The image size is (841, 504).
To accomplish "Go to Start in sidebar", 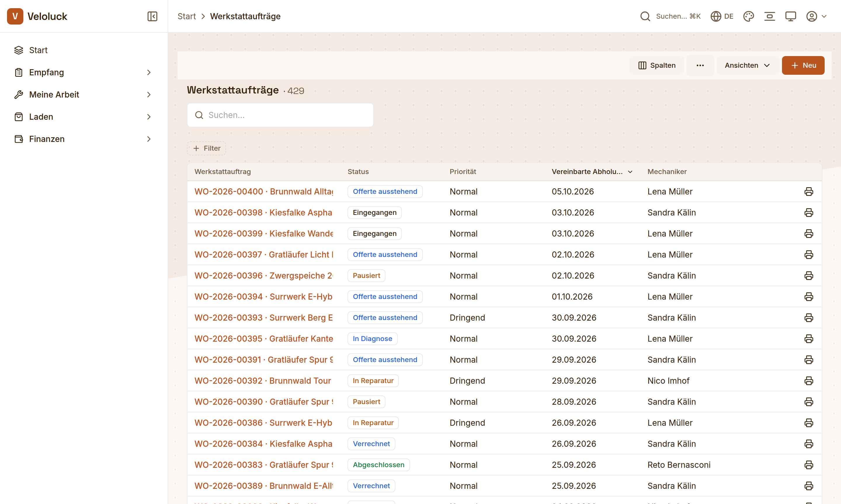I will coord(84,50).
